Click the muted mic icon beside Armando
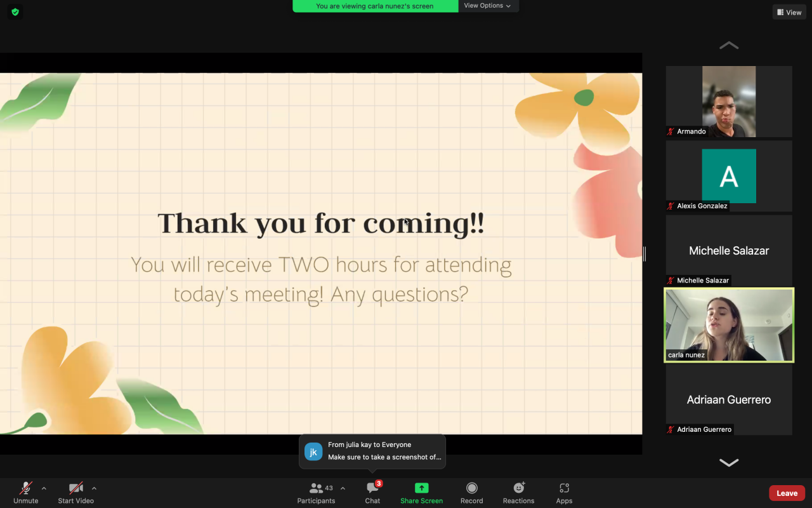812x508 pixels. click(x=671, y=131)
